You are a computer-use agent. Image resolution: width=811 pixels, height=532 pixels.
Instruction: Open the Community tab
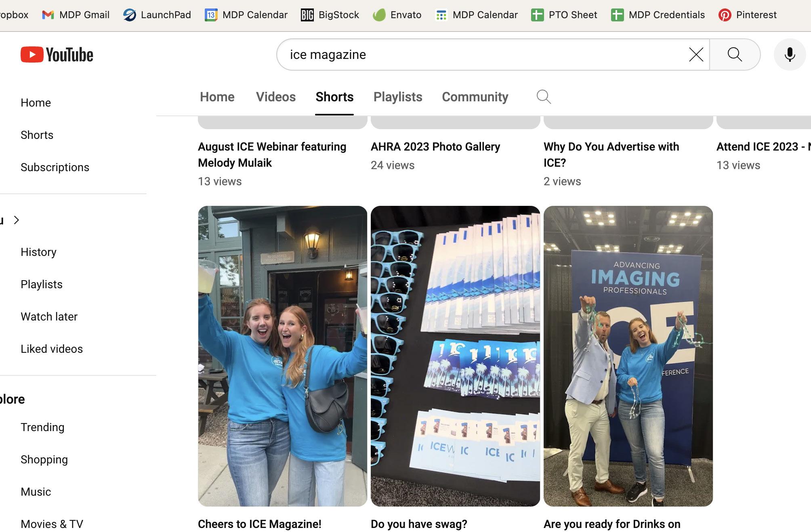click(475, 97)
